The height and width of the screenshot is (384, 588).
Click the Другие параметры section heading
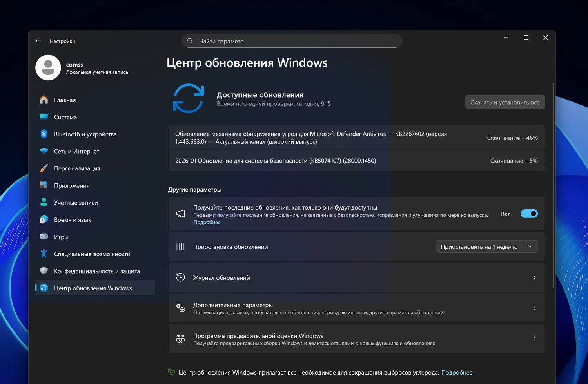[x=195, y=190]
